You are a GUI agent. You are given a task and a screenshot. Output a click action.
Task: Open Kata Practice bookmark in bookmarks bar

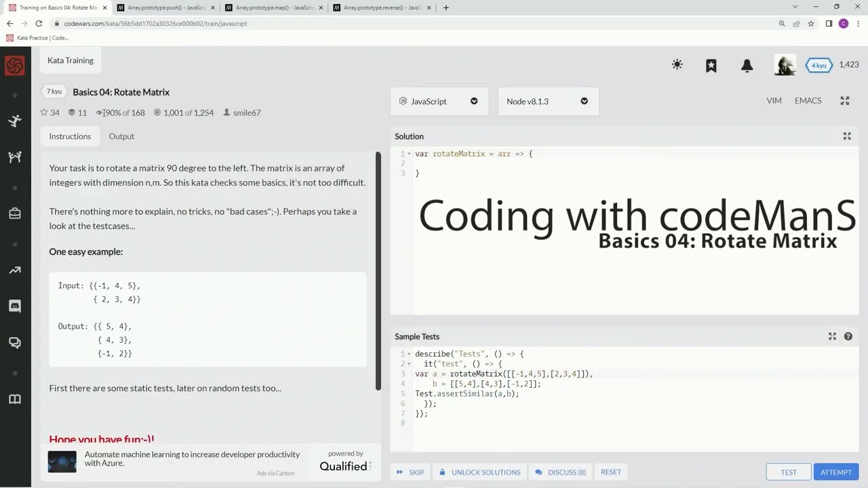(38, 38)
